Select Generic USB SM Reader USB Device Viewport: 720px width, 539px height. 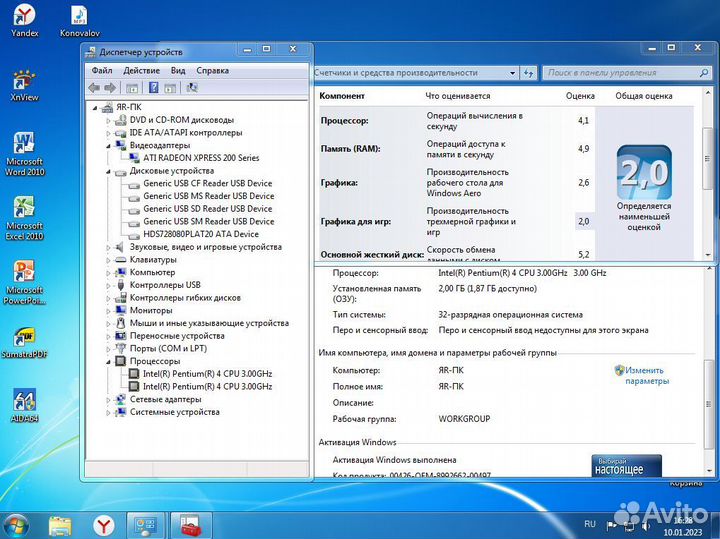(x=208, y=221)
